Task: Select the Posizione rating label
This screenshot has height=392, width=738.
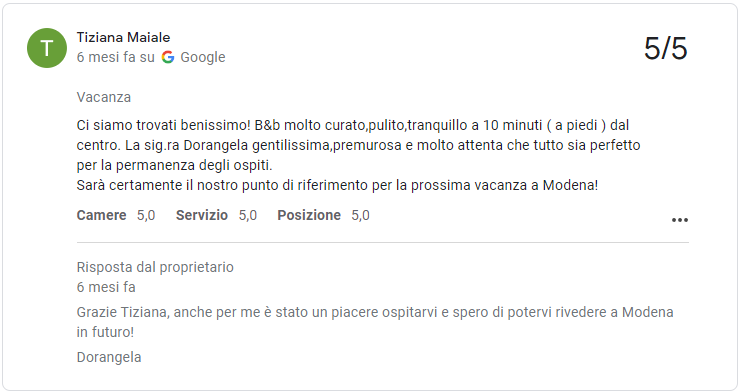Action: tap(309, 215)
